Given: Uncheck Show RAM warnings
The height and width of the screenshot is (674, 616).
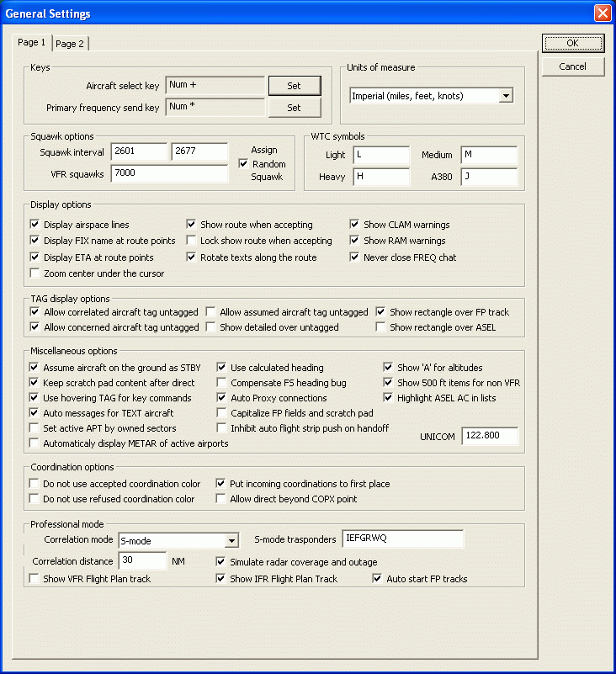Looking at the screenshot, I should pyautogui.click(x=354, y=241).
